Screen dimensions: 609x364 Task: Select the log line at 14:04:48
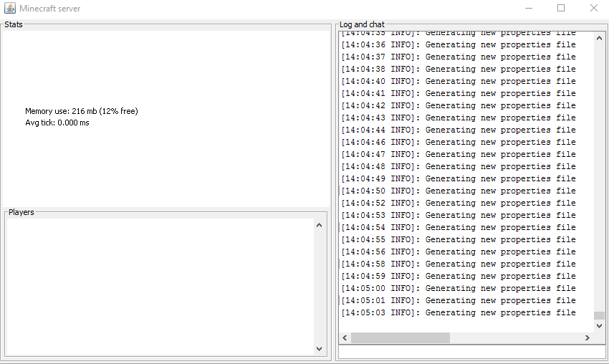point(459,166)
